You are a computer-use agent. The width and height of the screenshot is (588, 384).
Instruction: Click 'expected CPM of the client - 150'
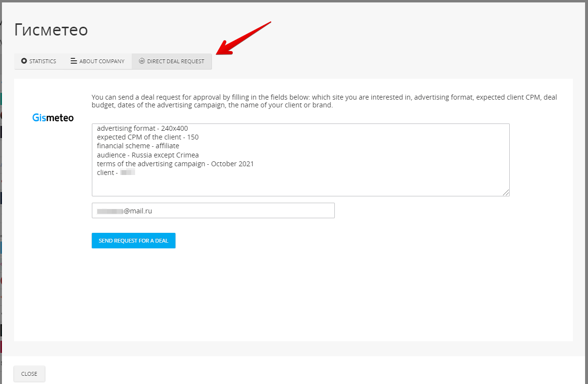click(148, 137)
